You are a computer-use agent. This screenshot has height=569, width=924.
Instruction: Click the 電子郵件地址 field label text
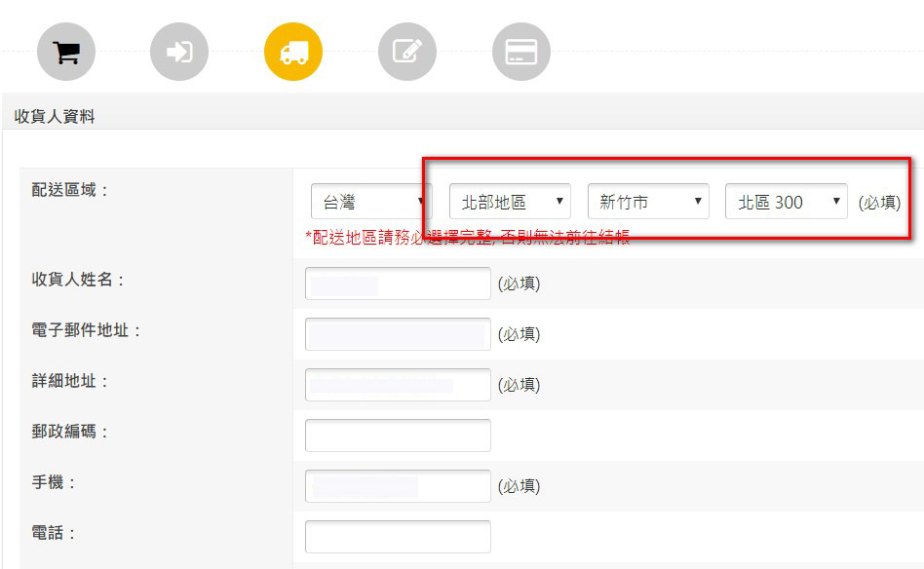point(87,330)
